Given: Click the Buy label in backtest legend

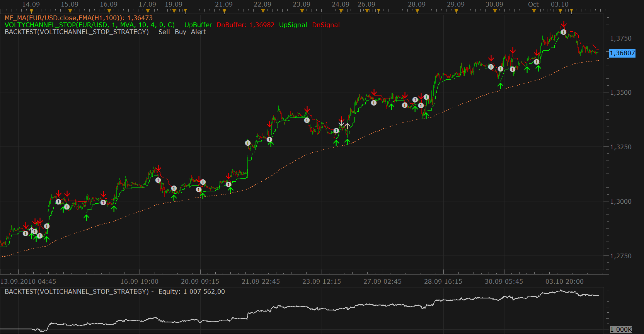Looking at the screenshot, I should [x=181, y=32].
